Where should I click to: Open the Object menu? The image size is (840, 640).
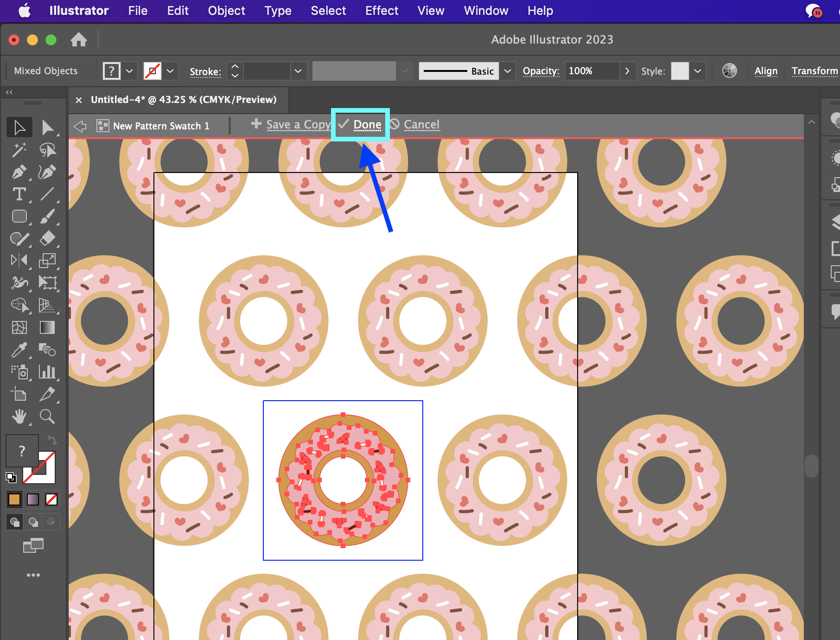coord(226,11)
